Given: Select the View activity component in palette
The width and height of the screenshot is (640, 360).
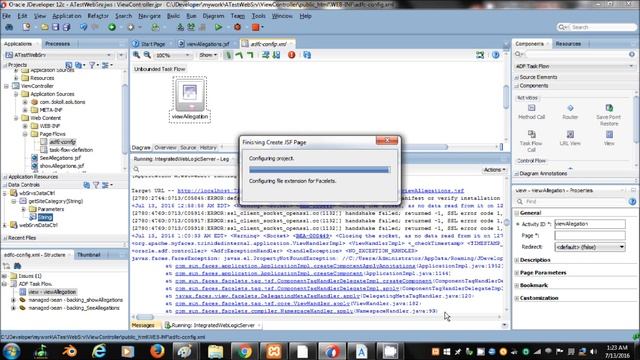Looking at the screenshot, I should [609, 134].
